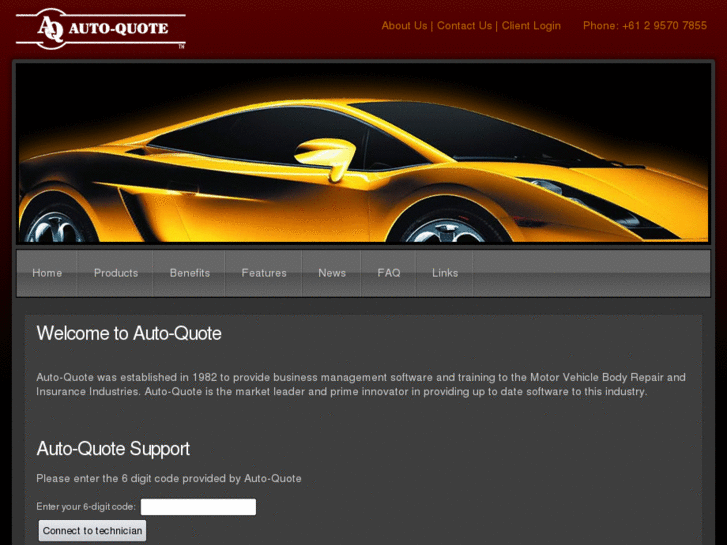Click the yellow sports car banner image
The image size is (727, 545).
(364, 153)
